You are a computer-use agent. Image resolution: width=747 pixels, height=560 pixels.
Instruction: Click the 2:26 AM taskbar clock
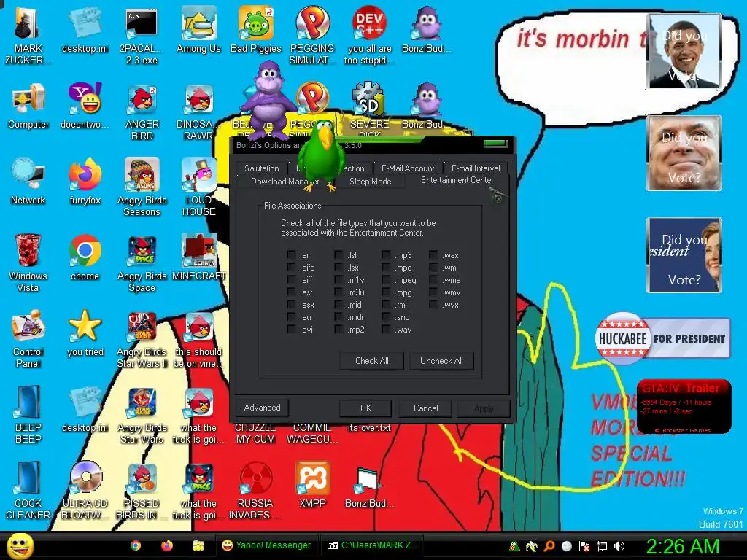[x=682, y=546]
